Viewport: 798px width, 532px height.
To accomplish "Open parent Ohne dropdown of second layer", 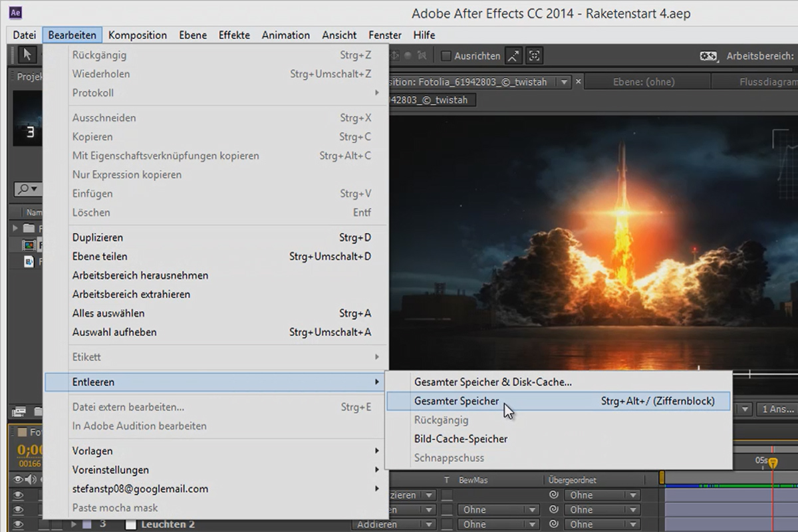I will (602, 510).
